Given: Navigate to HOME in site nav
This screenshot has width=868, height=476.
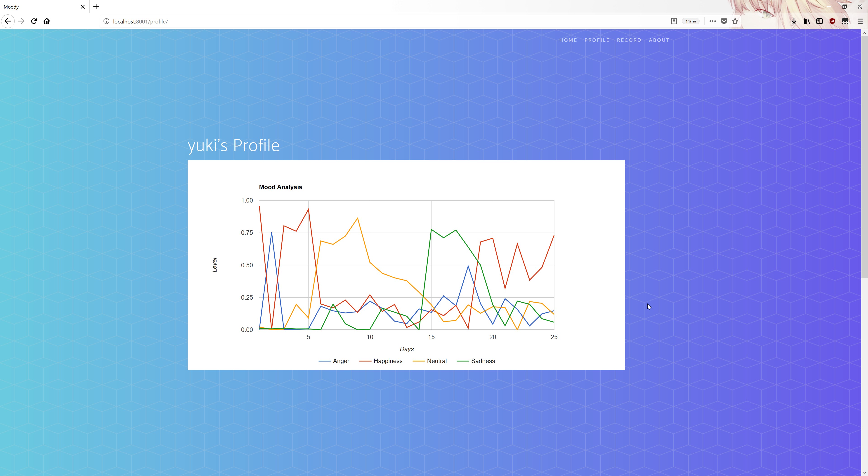Looking at the screenshot, I should [x=568, y=40].
